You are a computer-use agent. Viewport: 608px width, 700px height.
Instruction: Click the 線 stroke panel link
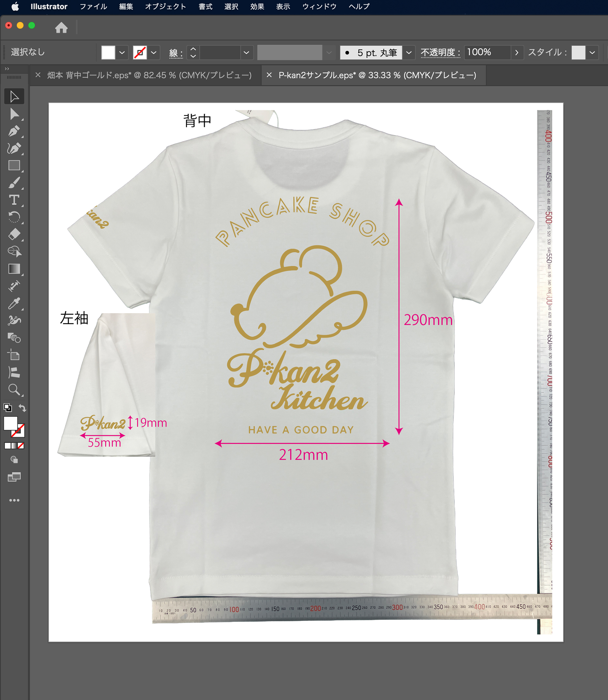(176, 53)
